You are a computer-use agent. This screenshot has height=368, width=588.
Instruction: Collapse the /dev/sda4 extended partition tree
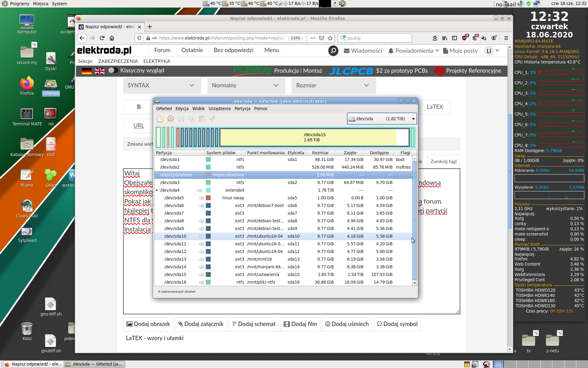pos(157,190)
